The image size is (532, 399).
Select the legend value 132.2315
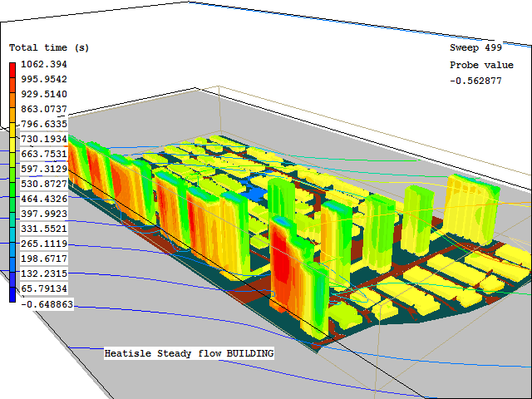(x=43, y=273)
